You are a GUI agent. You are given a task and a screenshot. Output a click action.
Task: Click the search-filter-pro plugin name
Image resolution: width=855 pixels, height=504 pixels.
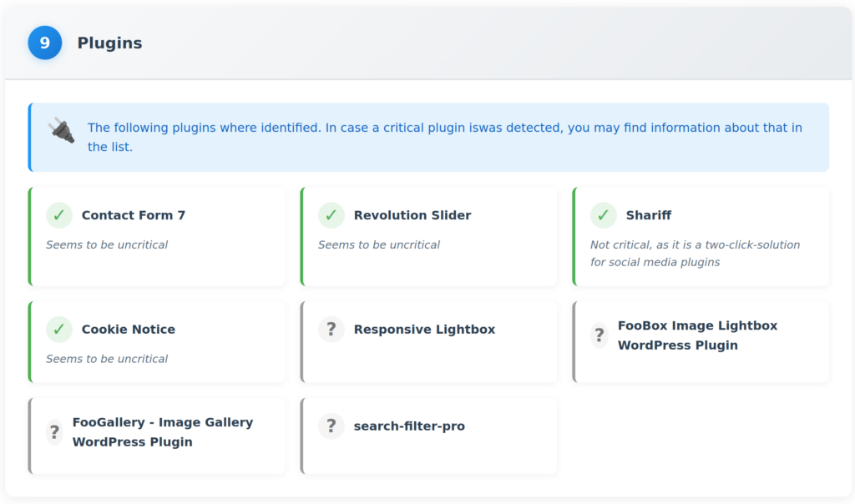point(409,426)
